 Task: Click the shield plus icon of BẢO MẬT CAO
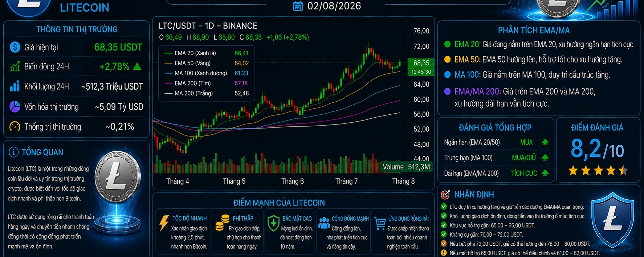273,223
